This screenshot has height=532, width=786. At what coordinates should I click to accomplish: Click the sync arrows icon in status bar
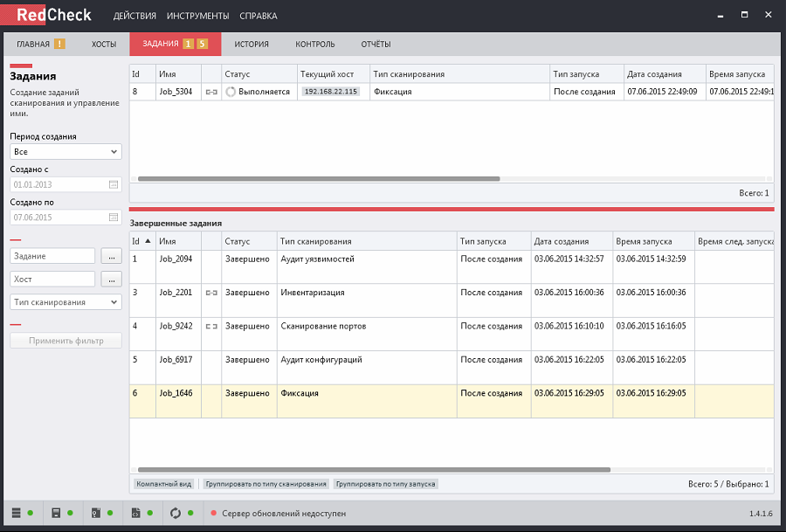[x=176, y=513]
